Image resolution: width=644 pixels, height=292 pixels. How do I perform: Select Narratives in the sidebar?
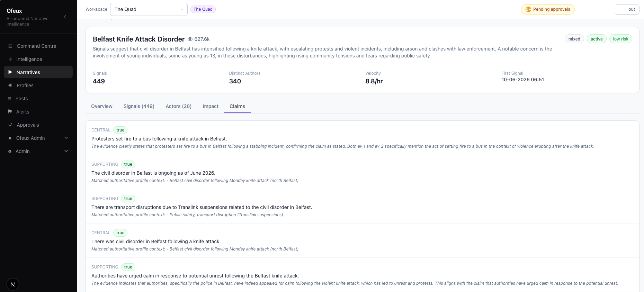(38, 72)
